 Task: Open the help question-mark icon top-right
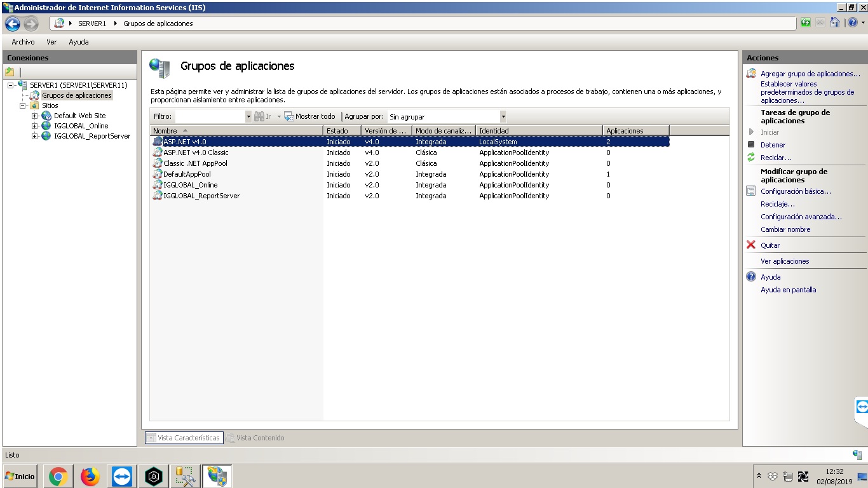[x=852, y=23]
